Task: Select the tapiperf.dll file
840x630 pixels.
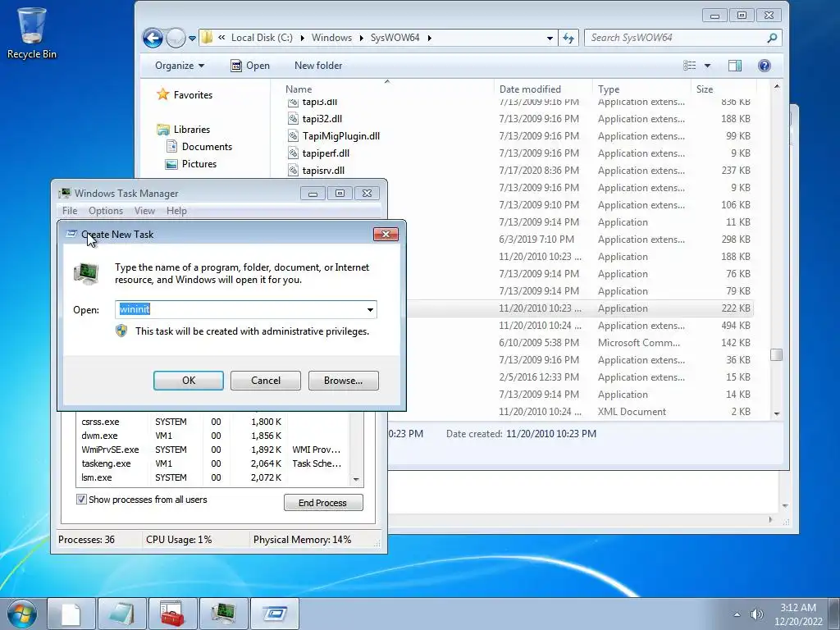Action: [326, 153]
